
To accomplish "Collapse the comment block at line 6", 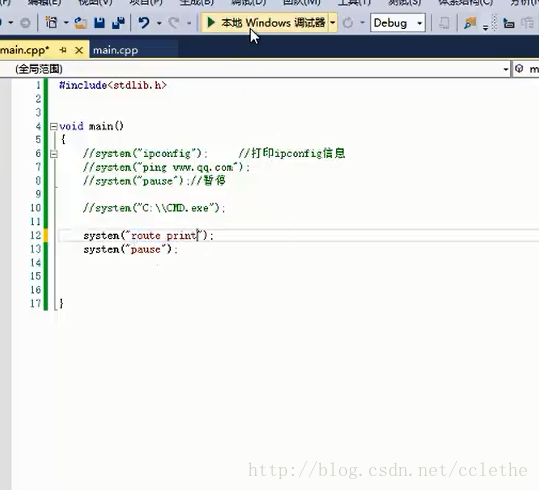I will pyautogui.click(x=54, y=154).
